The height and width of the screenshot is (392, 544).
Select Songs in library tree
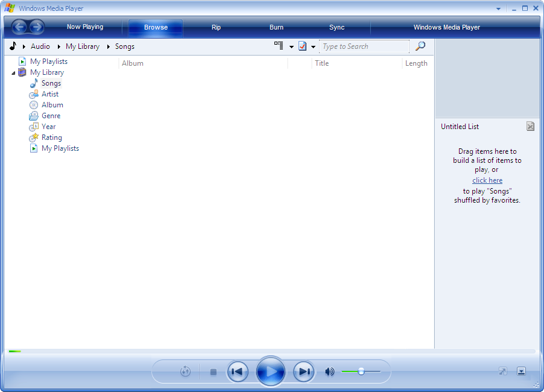[51, 83]
